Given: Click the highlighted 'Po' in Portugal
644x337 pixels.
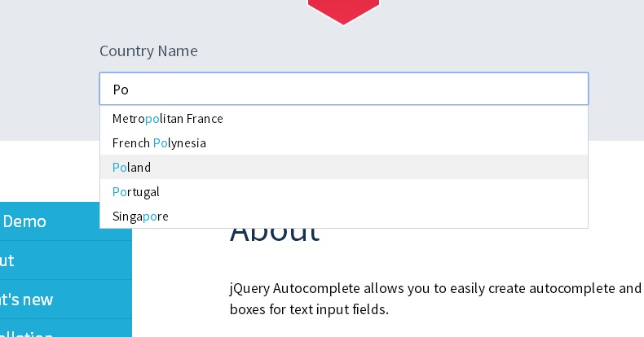Looking at the screenshot, I should click(120, 192).
